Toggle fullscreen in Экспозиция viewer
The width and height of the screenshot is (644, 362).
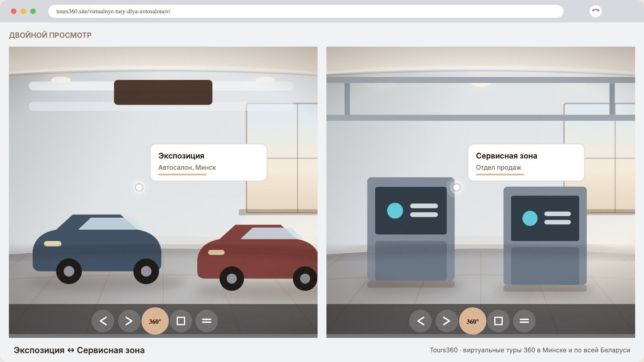[181, 321]
